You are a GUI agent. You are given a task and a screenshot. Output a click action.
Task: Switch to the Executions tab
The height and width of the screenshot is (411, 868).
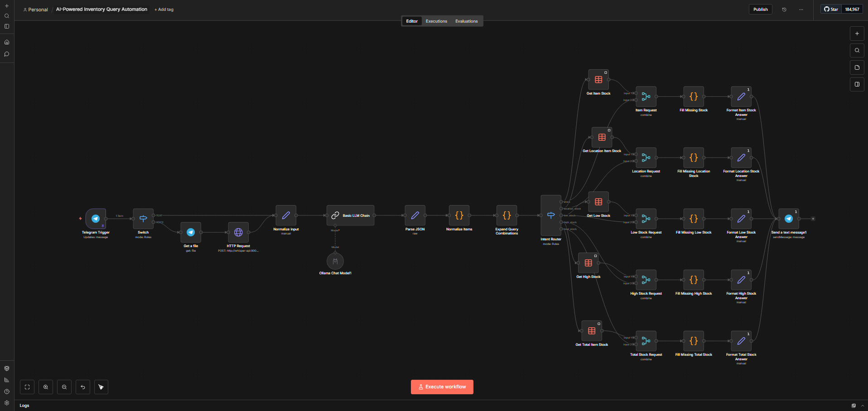pyautogui.click(x=436, y=21)
